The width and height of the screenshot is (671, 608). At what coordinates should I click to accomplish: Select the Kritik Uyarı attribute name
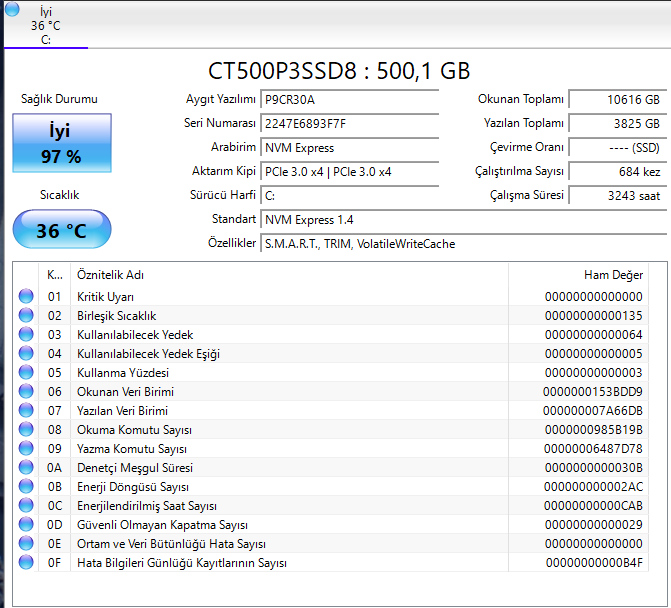click(105, 297)
